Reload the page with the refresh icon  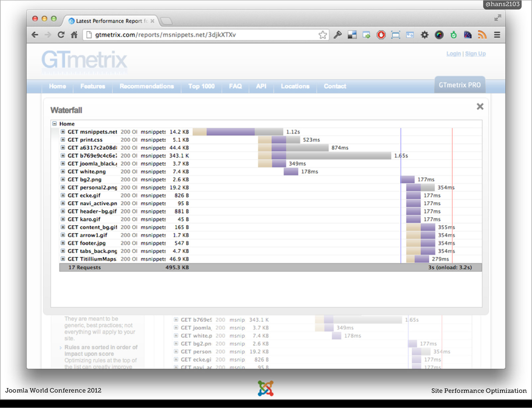click(61, 35)
